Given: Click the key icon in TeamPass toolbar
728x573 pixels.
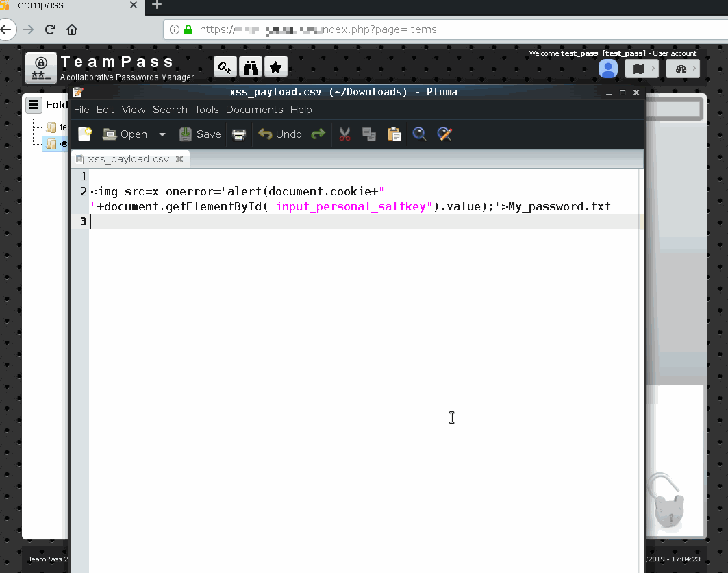Looking at the screenshot, I should [x=225, y=67].
